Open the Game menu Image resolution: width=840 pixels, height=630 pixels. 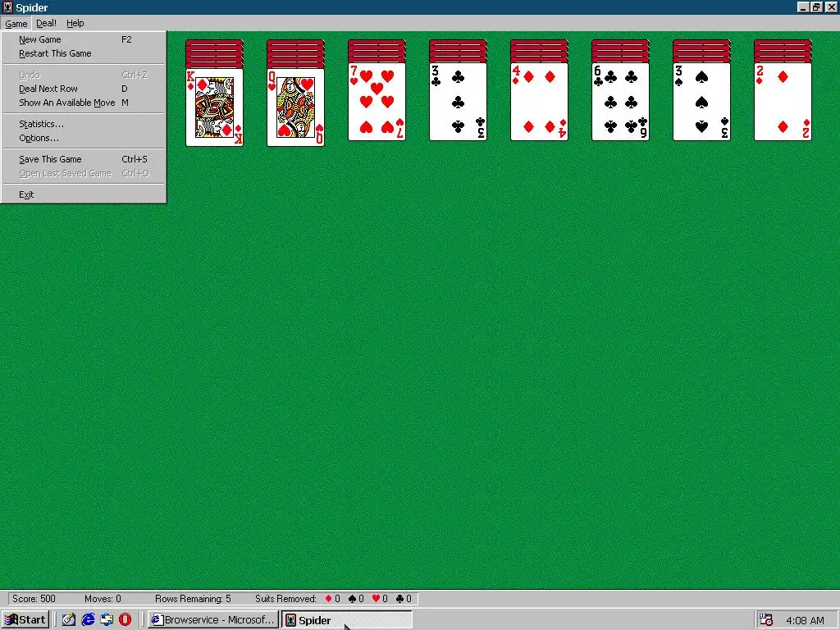tap(16, 24)
